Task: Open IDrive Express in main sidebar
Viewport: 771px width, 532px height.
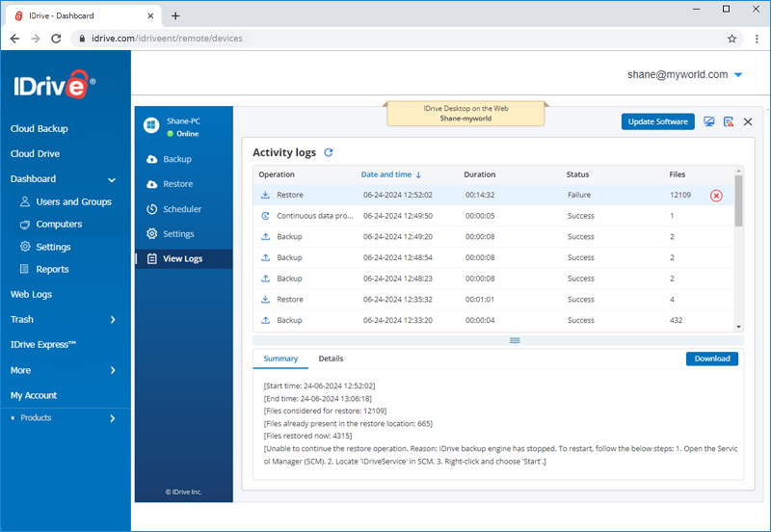Action: click(x=43, y=345)
